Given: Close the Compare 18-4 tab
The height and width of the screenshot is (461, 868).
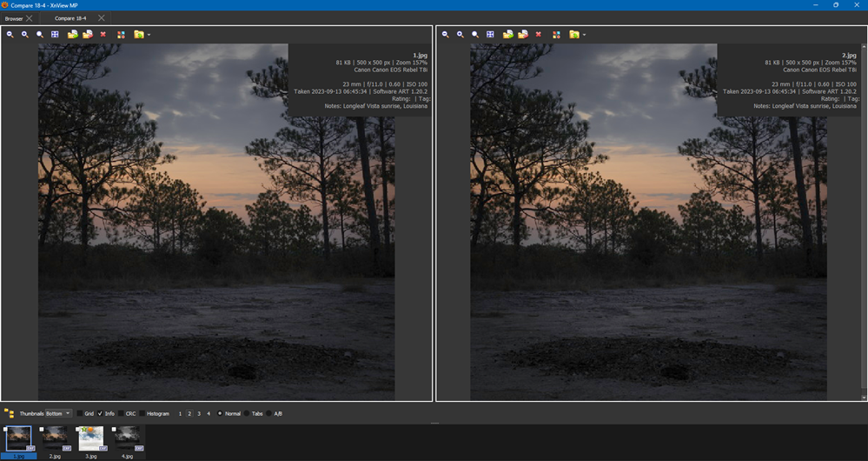Looking at the screenshot, I should [x=102, y=17].
